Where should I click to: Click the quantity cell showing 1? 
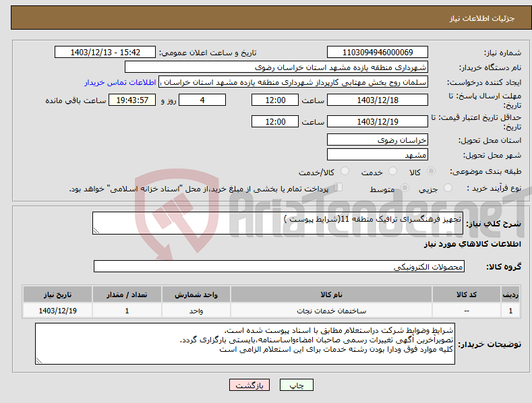(127, 311)
